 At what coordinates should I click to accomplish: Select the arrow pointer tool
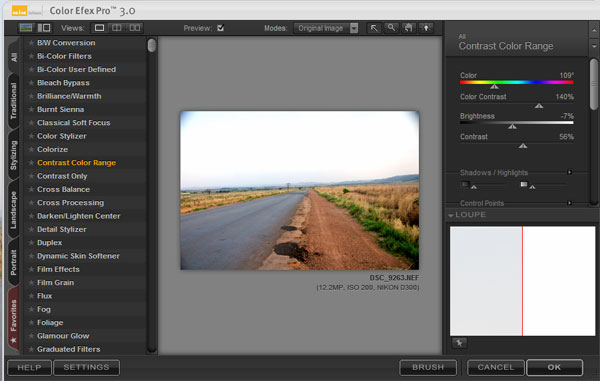(374, 28)
